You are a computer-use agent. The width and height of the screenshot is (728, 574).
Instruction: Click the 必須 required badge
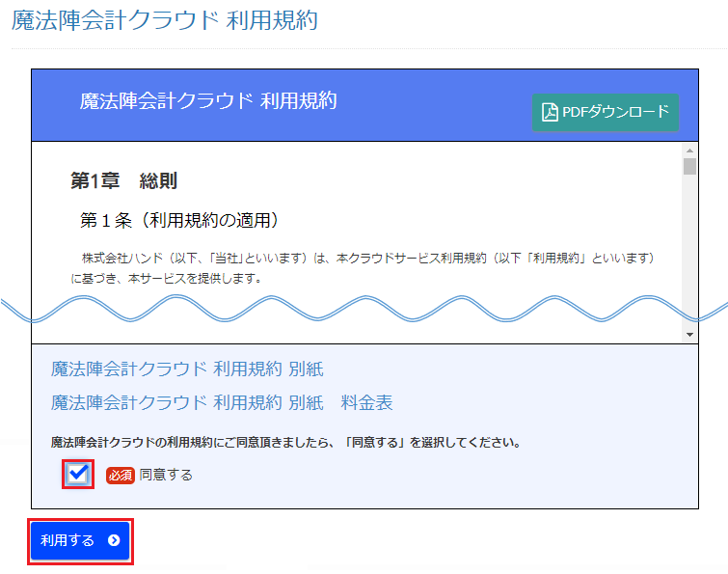coord(121,475)
